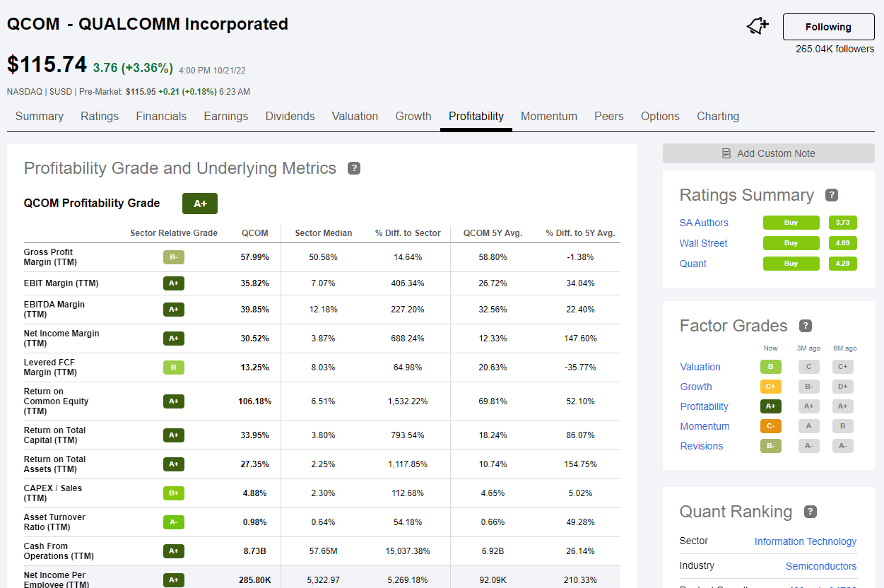Click the Return on Common Equity A+ badge
Screen dimensions: 884x588
(174, 401)
